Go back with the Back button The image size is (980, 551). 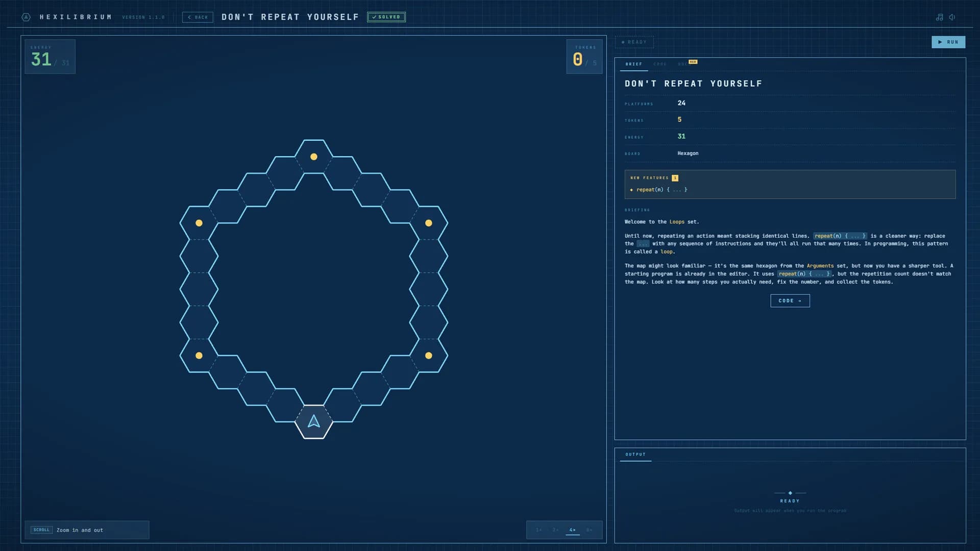pyautogui.click(x=198, y=17)
